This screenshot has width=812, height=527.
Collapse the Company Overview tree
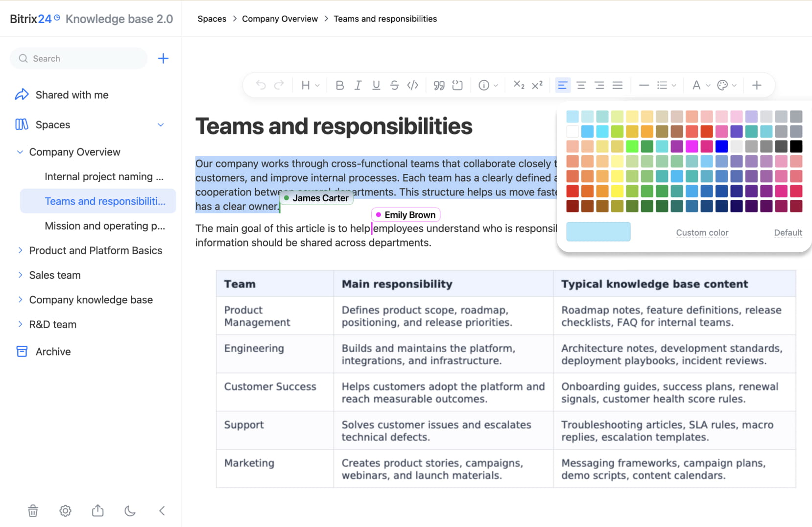point(20,152)
